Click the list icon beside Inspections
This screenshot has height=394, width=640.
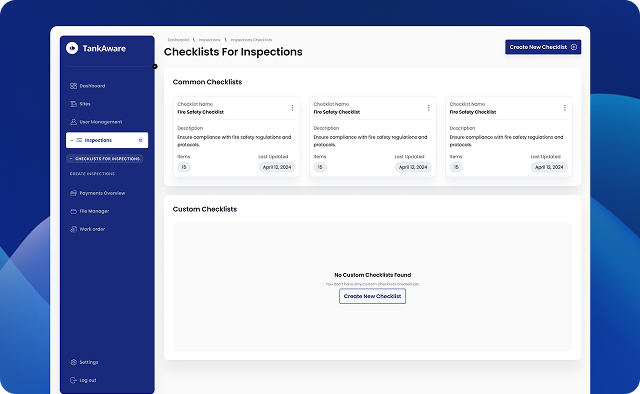(79, 140)
